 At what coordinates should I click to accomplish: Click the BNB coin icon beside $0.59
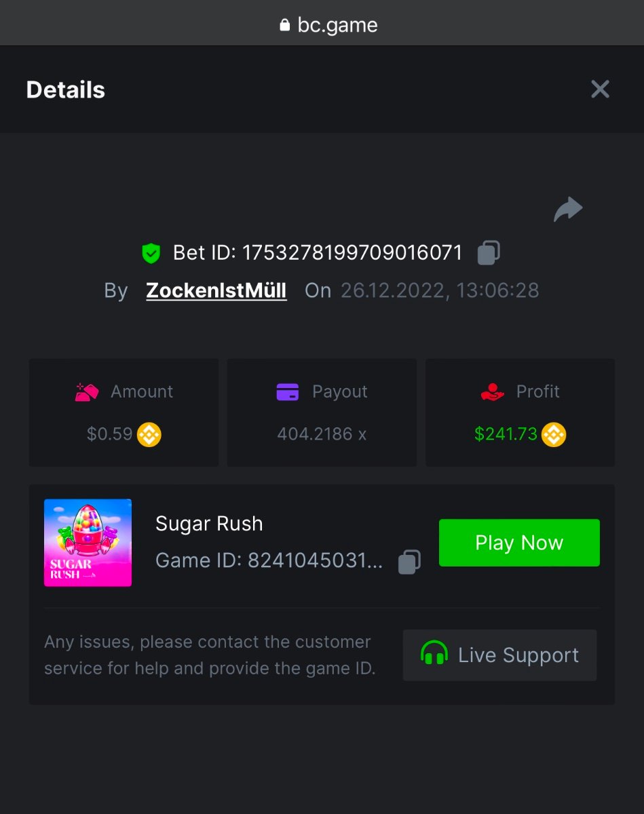coord(149,434)
